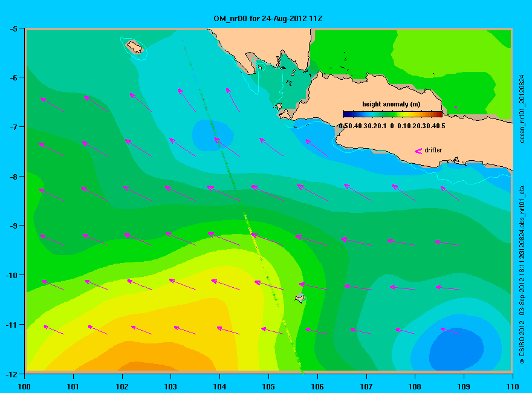Click the y-axis label -7
The image size is (532, 393).
(13, 127)
